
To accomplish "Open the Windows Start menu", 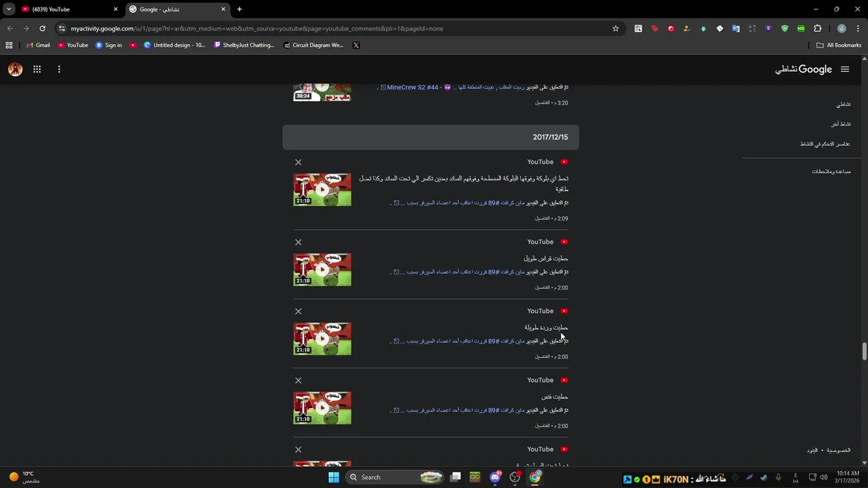I will click(334, 477).
